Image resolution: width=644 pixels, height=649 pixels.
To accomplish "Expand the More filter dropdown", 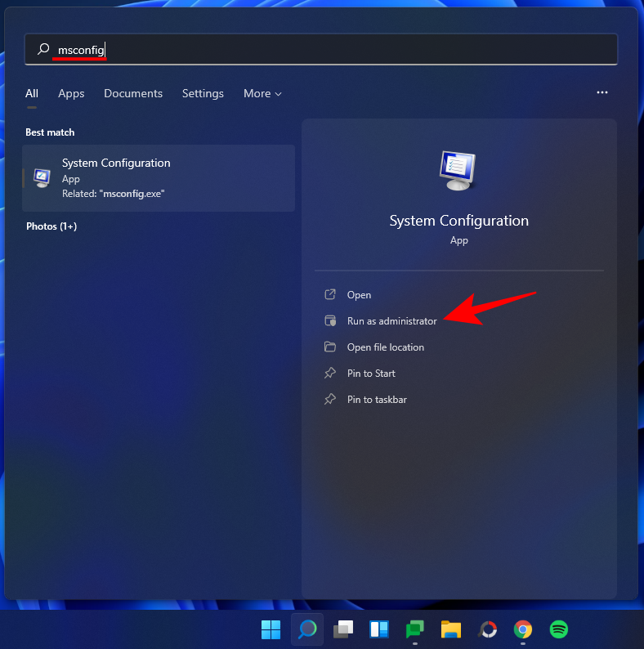I will point(262,94).
